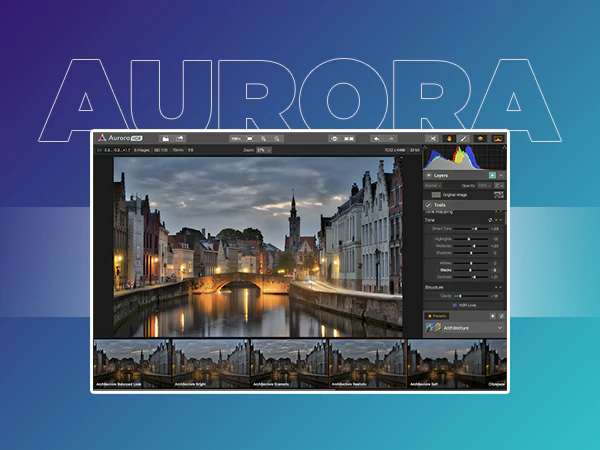Select the orange hand pan tool
600x450 pixels.
448,138
